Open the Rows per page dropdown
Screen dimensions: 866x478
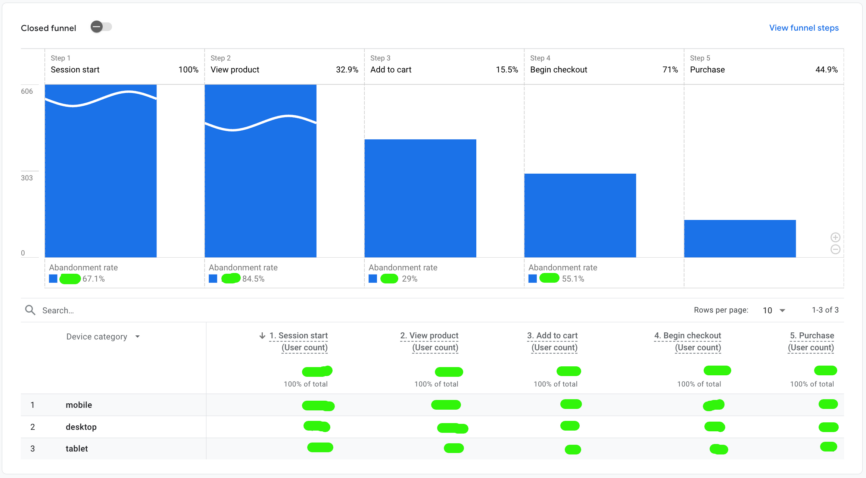coord(774,311)
